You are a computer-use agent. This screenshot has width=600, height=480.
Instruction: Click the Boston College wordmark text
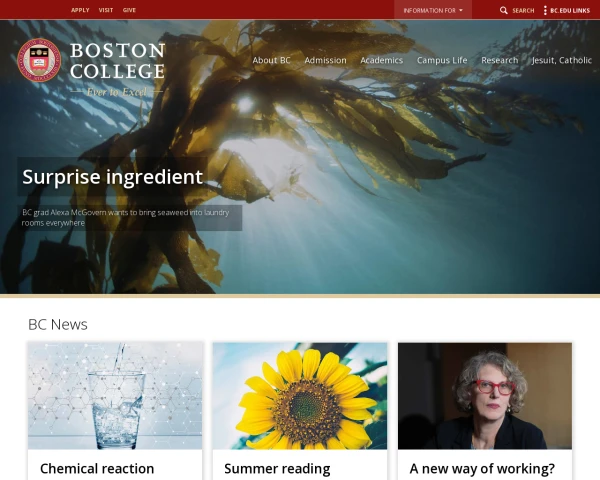[x=117, y=61]
